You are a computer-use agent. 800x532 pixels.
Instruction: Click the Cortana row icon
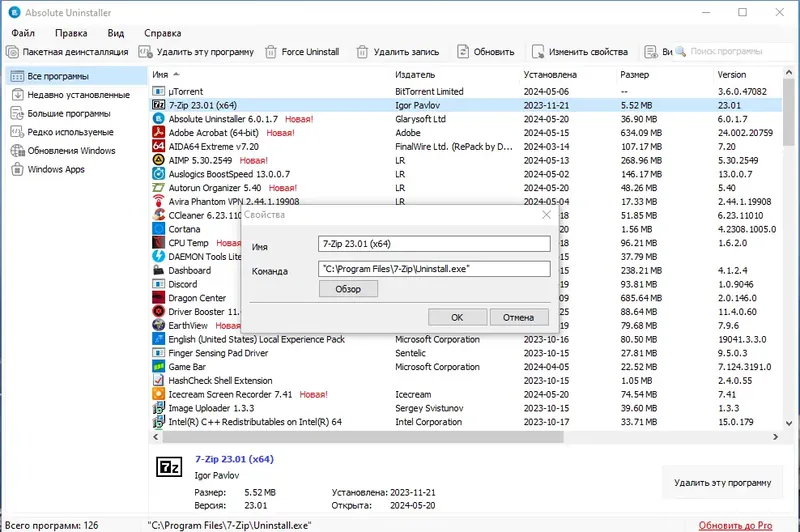click(159, 229)
